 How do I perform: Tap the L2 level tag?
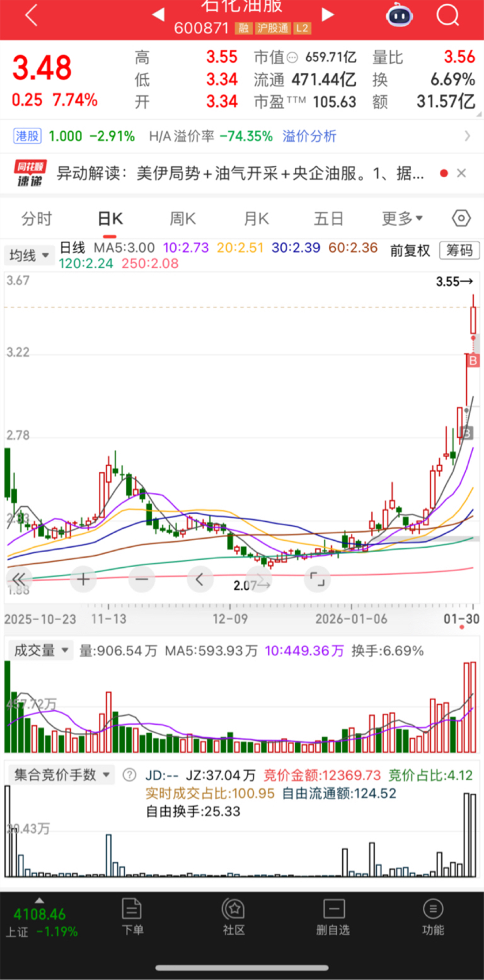click(x=302, y=29)
